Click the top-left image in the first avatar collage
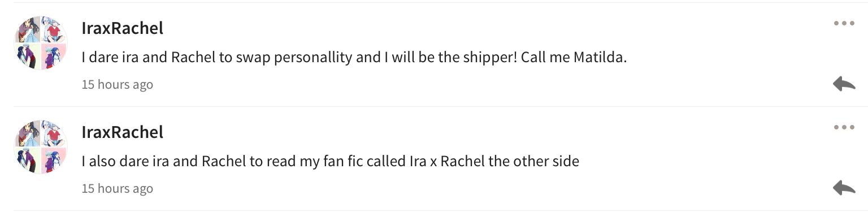 [27, 29]
